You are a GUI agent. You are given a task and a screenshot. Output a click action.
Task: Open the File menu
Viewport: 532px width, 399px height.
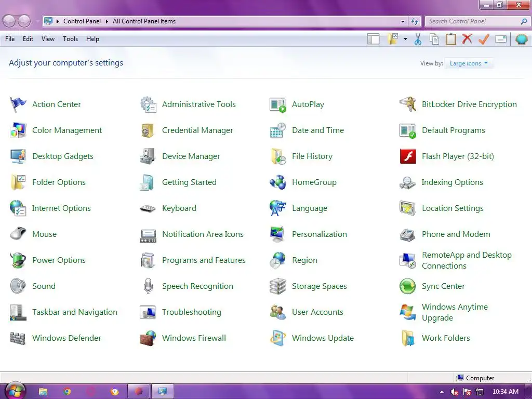(x=10, y=39)
